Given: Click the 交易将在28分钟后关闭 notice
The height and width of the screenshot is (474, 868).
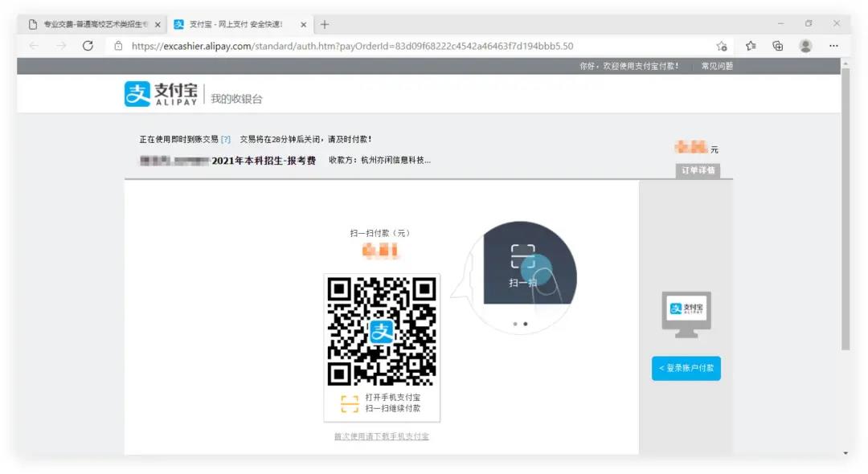Looking at the screenshot, I should (305, 139).
